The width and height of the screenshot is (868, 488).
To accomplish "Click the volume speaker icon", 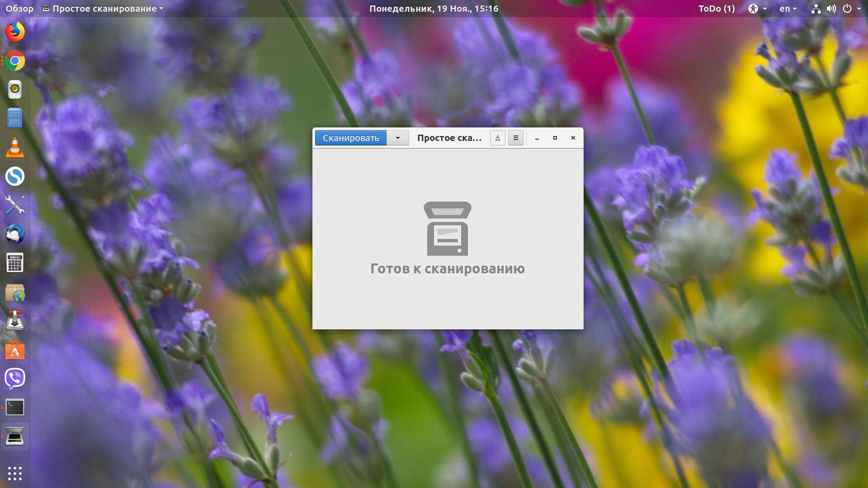I will click(x=831, y=9).
